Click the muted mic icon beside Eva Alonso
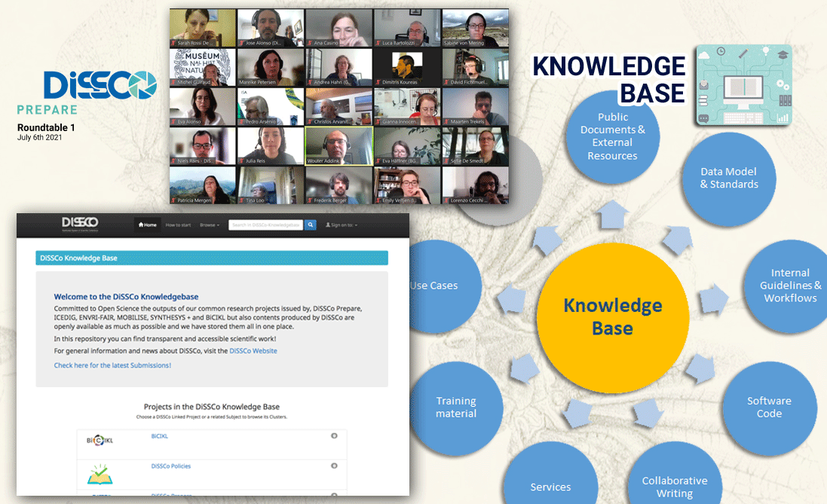Image resolution: width=827 pixels, height=504 pixels. point(173,122)
